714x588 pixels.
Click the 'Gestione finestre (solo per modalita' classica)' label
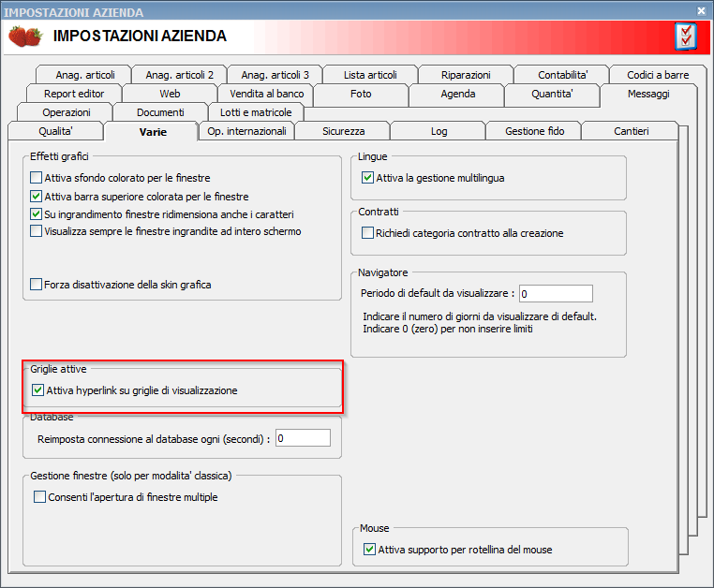pyautogui.click(x=130, y=476)
